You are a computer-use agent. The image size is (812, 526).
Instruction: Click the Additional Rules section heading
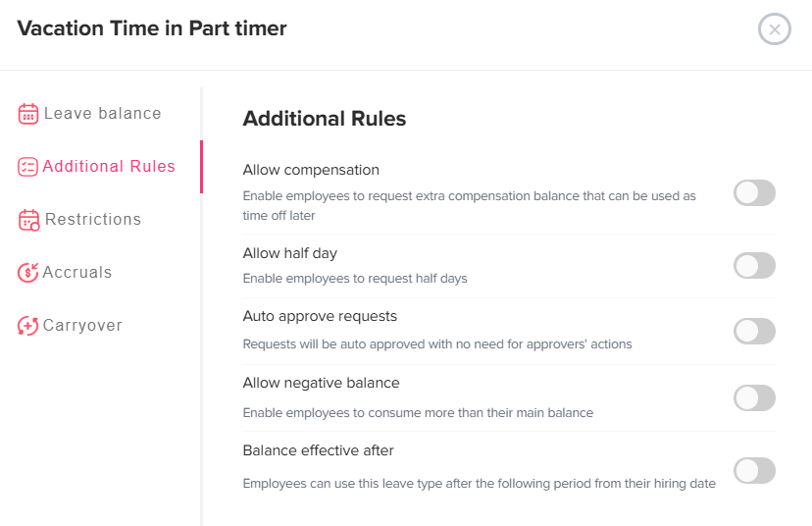[x=324, y=119]
